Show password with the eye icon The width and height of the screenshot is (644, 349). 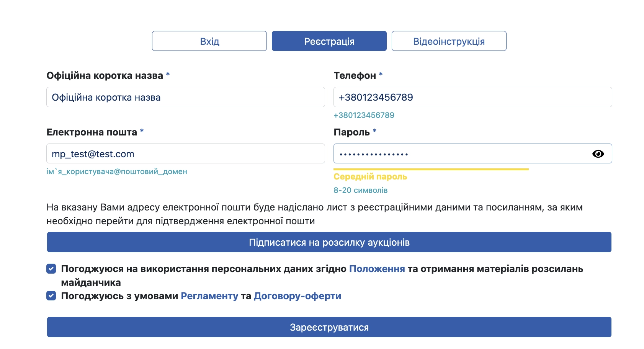click(x=598, y=153)
